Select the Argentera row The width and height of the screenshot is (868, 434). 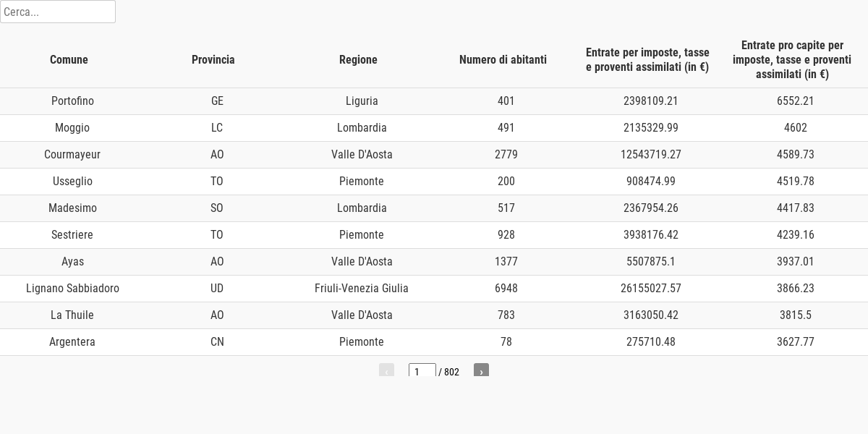(434, 342)
